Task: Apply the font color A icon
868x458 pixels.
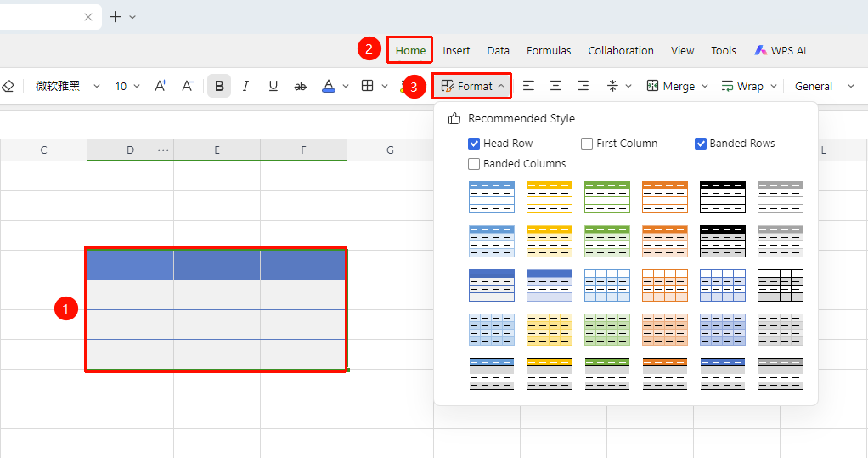Action: tap(329, 86)
